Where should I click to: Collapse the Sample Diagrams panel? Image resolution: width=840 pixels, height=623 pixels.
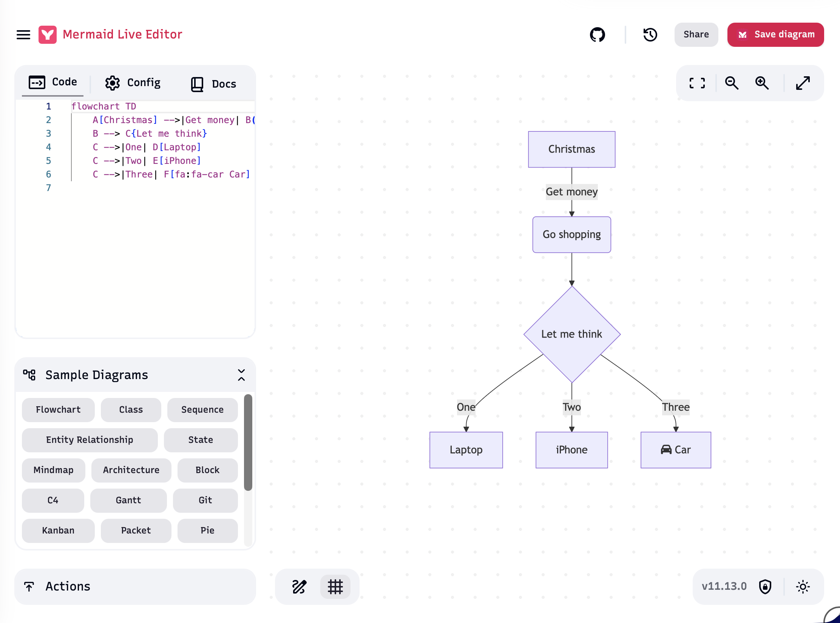point(241,375)
